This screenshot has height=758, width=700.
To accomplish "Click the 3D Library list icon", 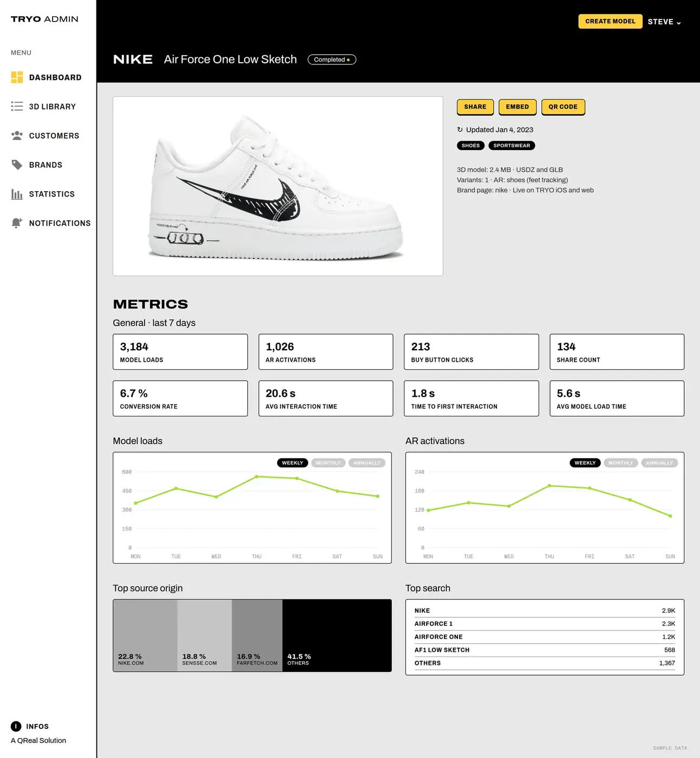I will click(17, 106).
